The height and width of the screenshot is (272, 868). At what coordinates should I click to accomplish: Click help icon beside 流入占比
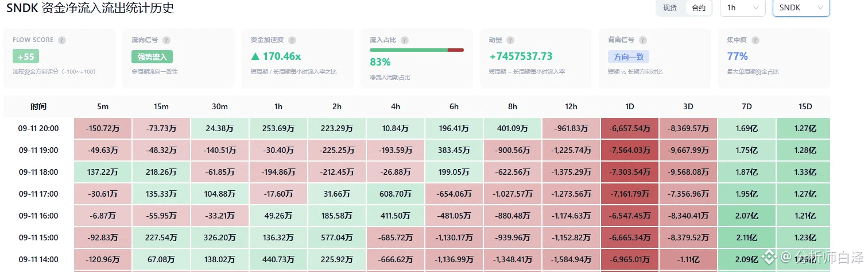(x=405, y=40)
